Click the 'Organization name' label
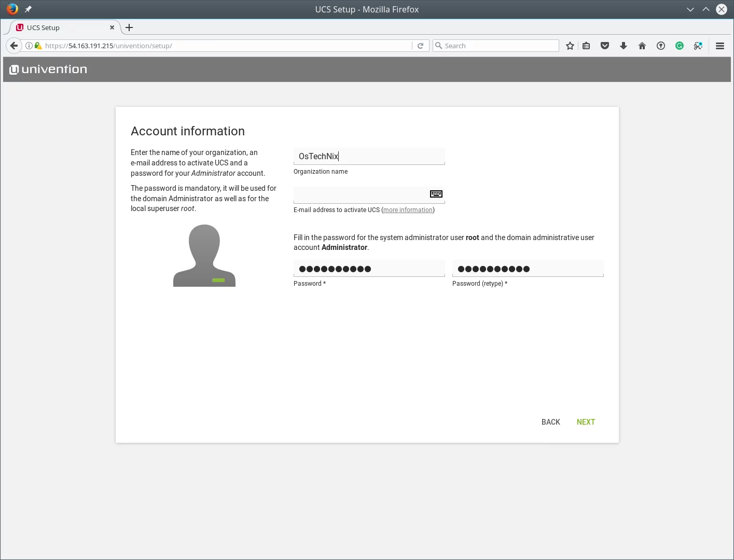 point(321,172)
